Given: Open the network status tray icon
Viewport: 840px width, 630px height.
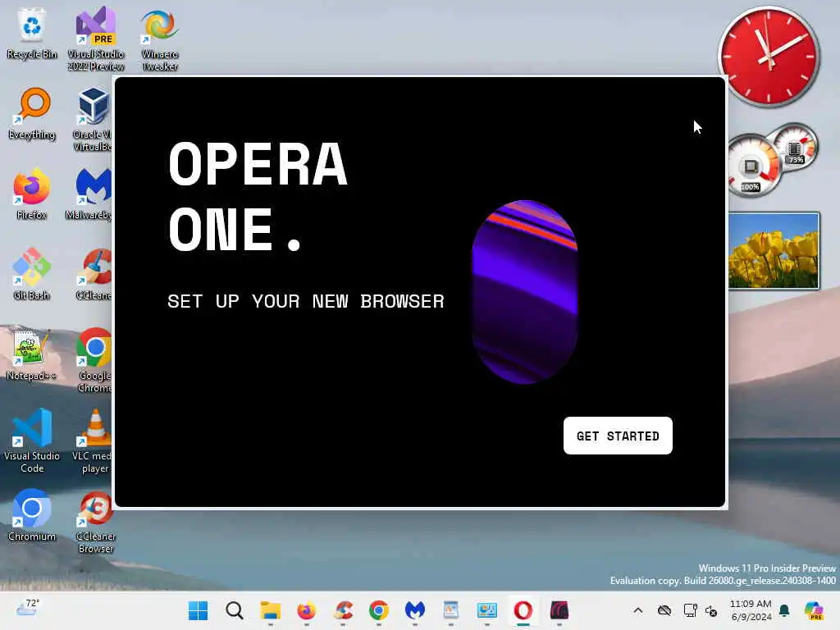Looking at the screenshot, I should 690,610.
